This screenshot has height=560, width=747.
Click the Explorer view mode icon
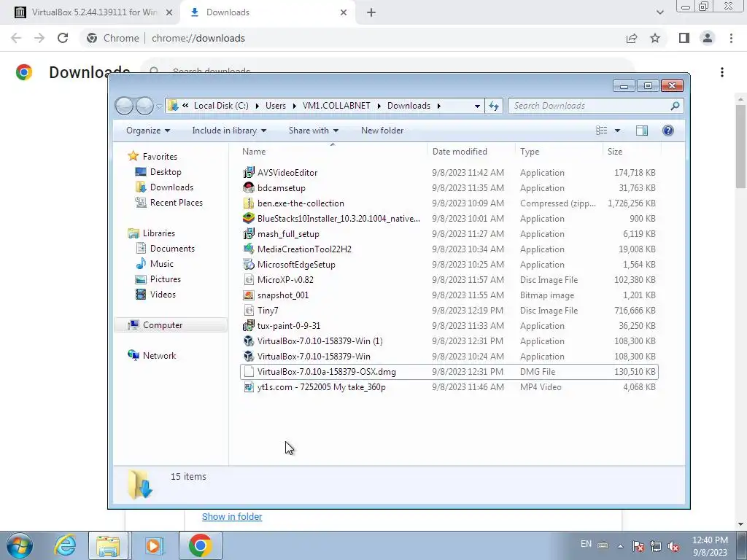(602, 131)
